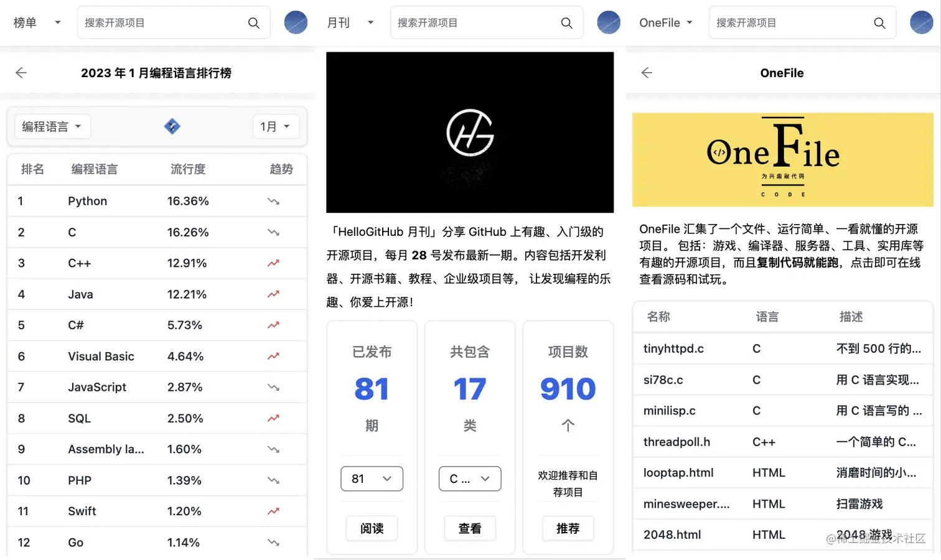Open the issue number 81 select box
Viewport: 941px width, 560px height.
(x=372, y=478)
